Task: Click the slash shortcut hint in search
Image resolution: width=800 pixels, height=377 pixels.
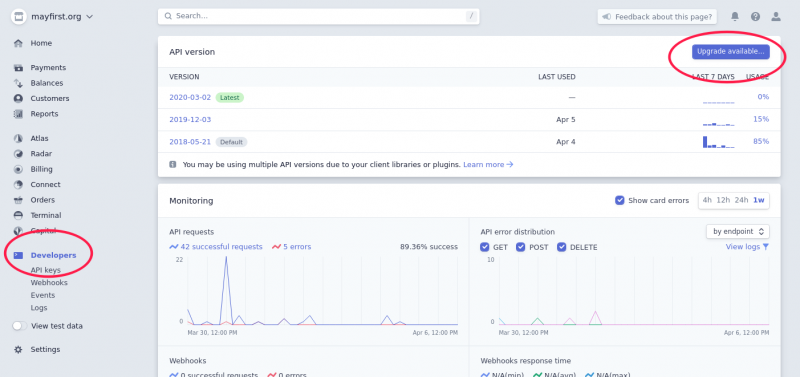Action: [x=471, y=16]
